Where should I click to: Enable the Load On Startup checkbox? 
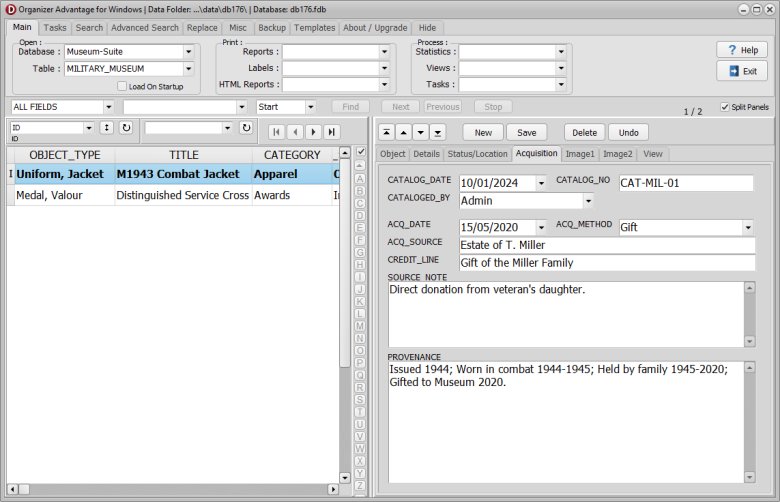coord(122,87)
